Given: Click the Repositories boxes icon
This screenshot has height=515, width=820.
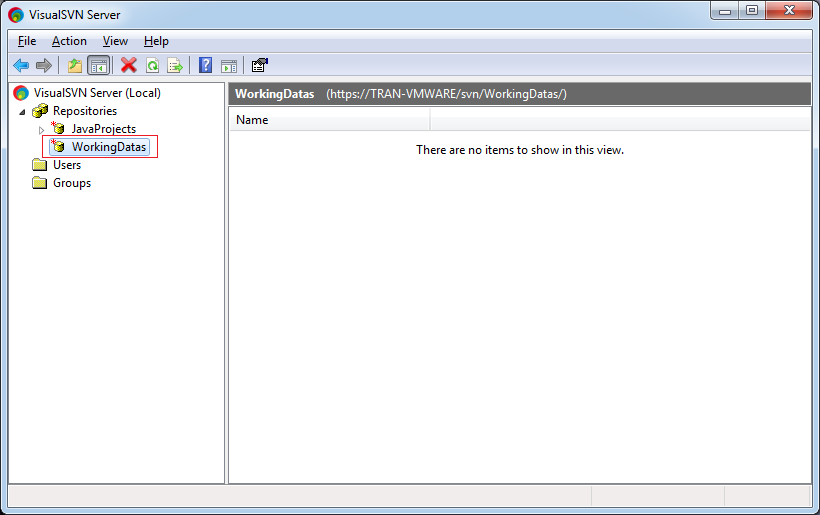Looking at the screenshot, I should [40, 111].
